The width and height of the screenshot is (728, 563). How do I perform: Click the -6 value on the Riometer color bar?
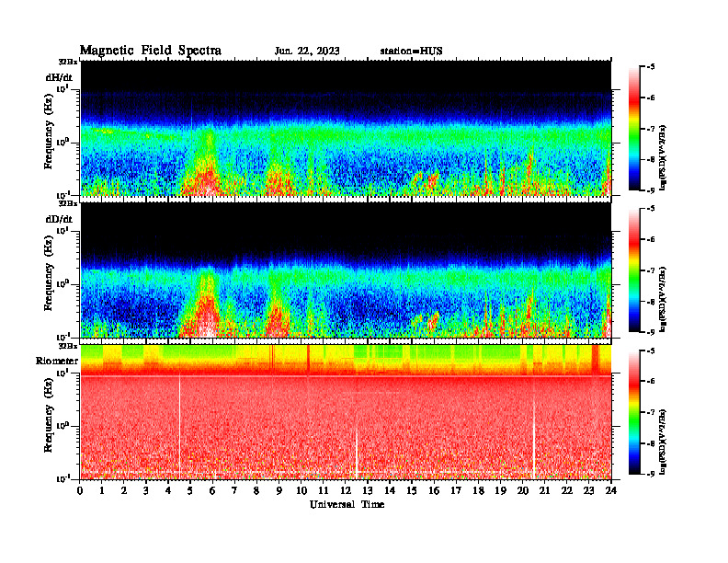tap(651, 381)
